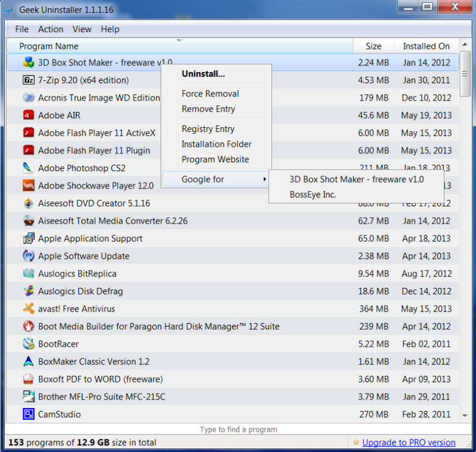Click the Feb 02, 2011 install date
This screenshot has width=476, height=452.
[x=427, y=344]
